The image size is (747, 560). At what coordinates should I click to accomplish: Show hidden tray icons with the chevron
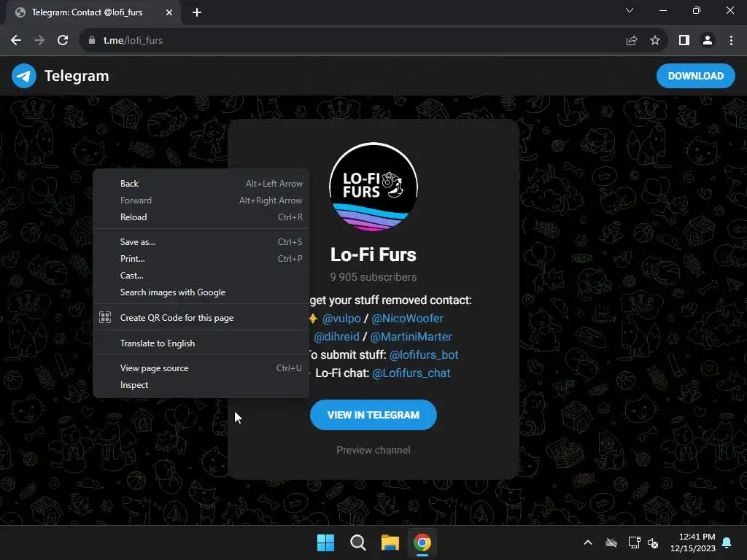pyautogui.click(x=588, y=542)
